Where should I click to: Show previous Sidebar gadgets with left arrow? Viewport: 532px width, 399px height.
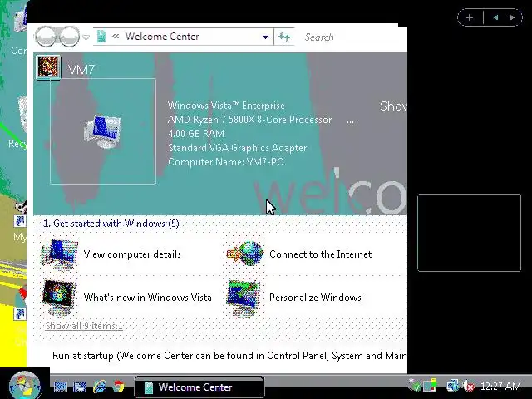click(495, 17)
